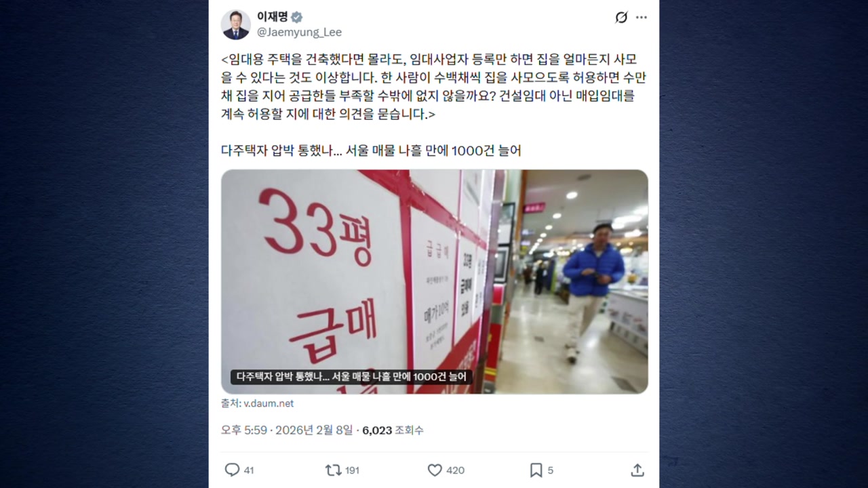
Task: Click the display name 이재명
Action: coord(272,17)
